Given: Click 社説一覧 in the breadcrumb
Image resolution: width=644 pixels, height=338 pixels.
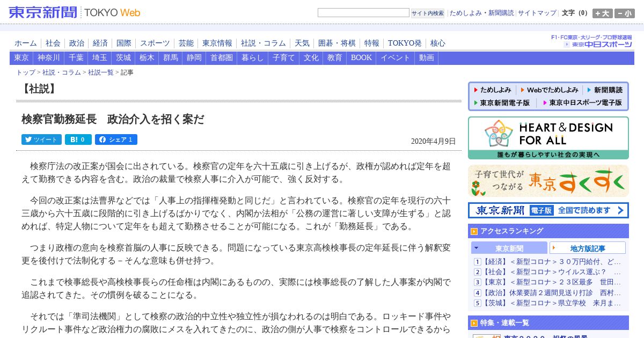Looking at the screenshot, I should (101, 72).
